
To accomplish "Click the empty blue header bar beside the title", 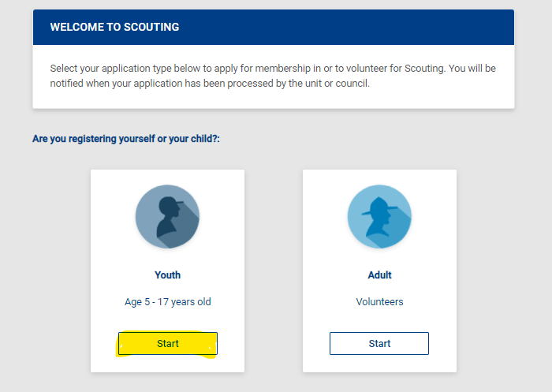I will pyautogui.click(x=355, y=27).
